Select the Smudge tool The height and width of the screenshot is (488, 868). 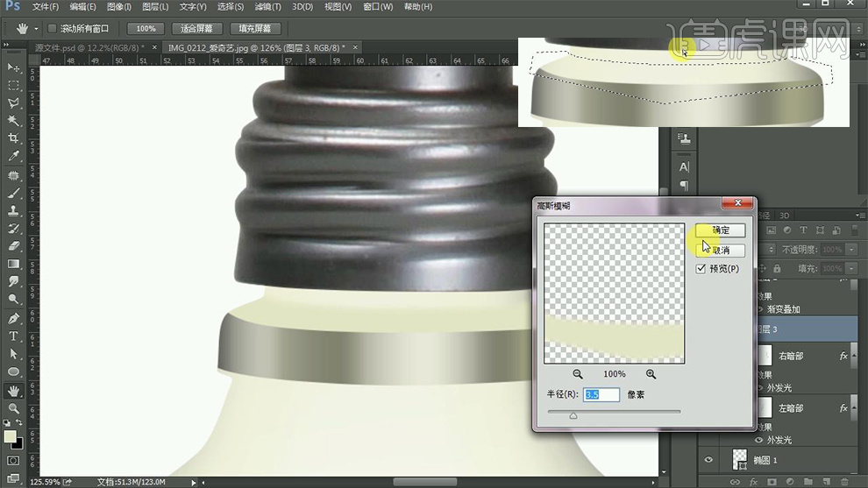click(x=13, y=281)
